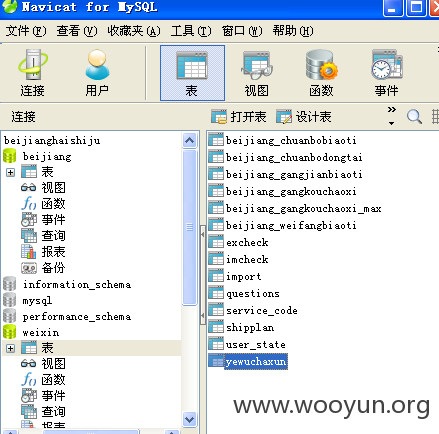Select the weixin database
Image resolution: width=439 pixels, height=434 pixels.
click(x=31, y=332)
